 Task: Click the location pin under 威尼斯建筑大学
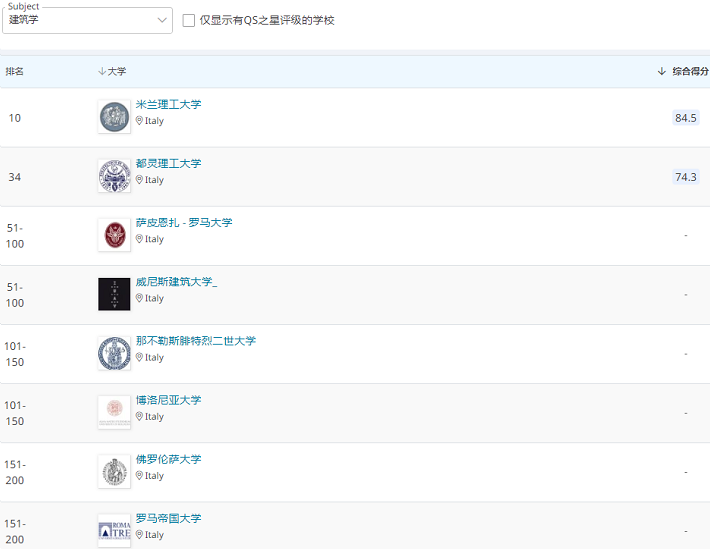[139, 298]
